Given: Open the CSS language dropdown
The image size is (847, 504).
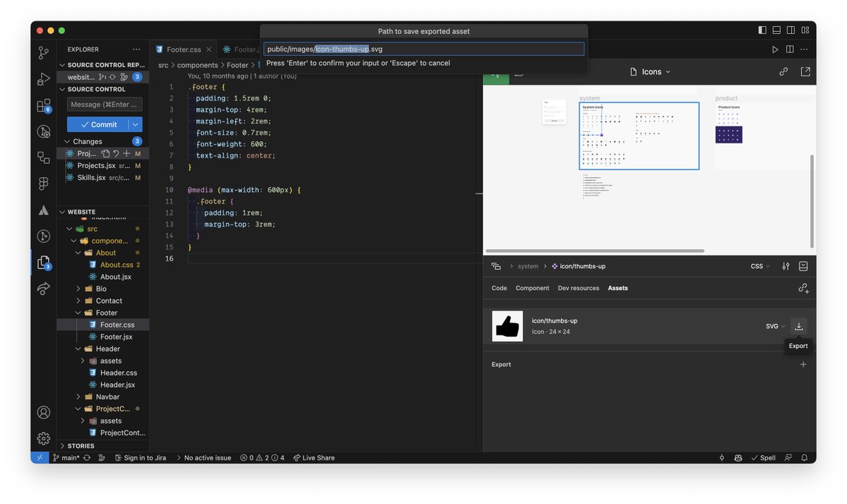Looking at the screenshot, I should pos(759,266).
